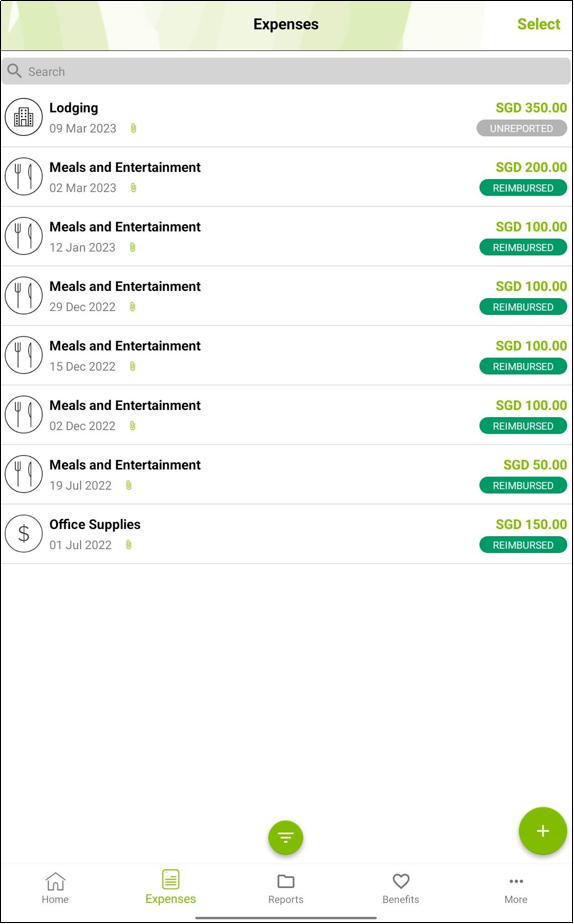
Task: Click attachment paperclip on Lodging expense
Action: point(133,128)
